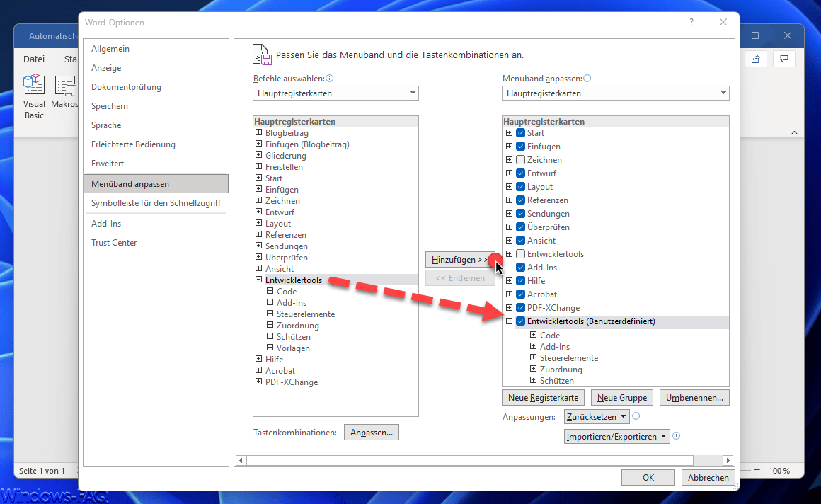This screenshot has width=821, height=504.
Task: Click the Hinzufügen >> button
Action: coord(460,259)
